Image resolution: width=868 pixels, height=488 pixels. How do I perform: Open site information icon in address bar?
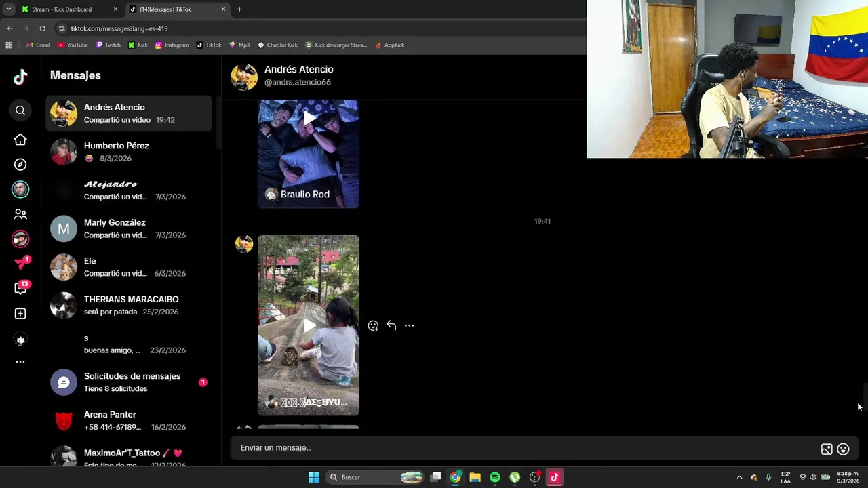click(x=62, y=28)
